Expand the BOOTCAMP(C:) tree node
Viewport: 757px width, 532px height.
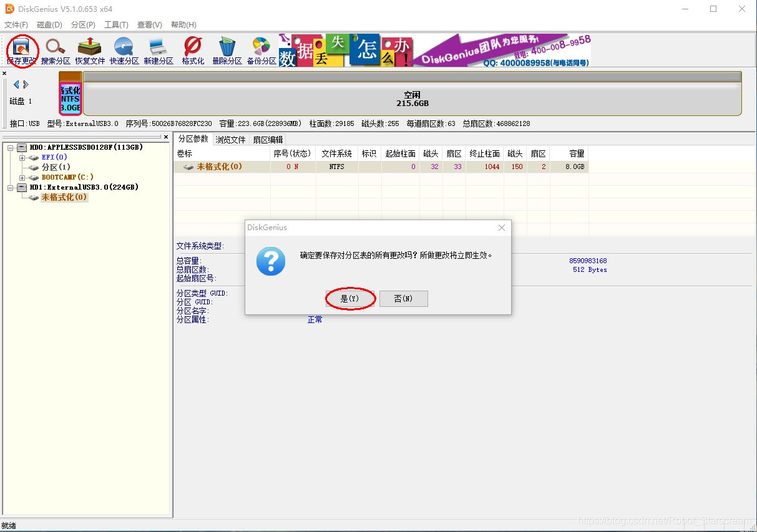(22, 178)
